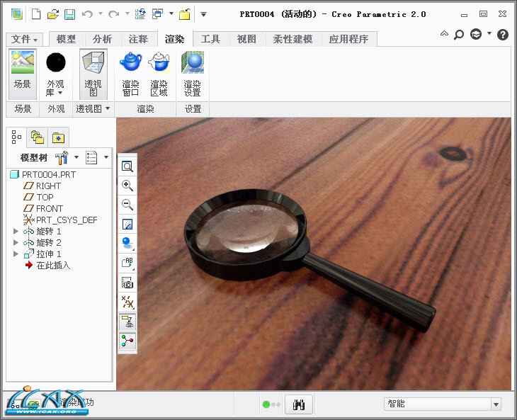Image resolution: width=517 pixels, height=420 pixels.
Task: Expand the 旋转 2 feature node
Action: [16, 243]
